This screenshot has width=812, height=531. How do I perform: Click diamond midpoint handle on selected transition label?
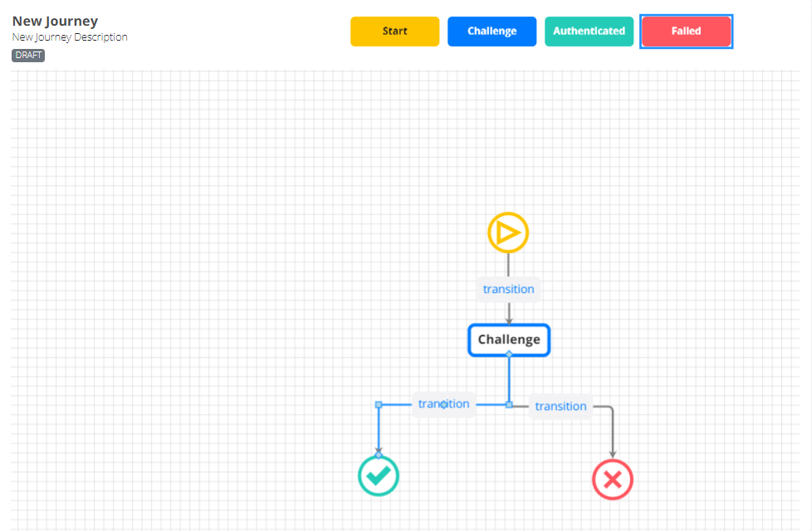[443, 405]
